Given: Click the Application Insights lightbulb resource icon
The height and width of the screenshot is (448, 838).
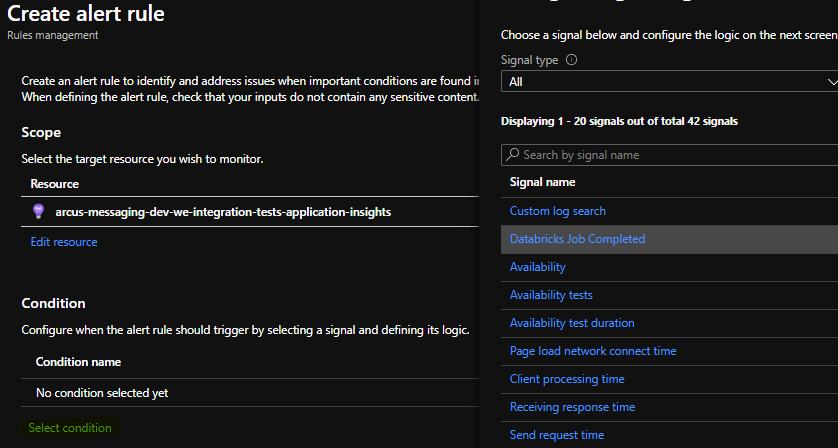Looking at the screenshot, I should (x=39, y=211).
